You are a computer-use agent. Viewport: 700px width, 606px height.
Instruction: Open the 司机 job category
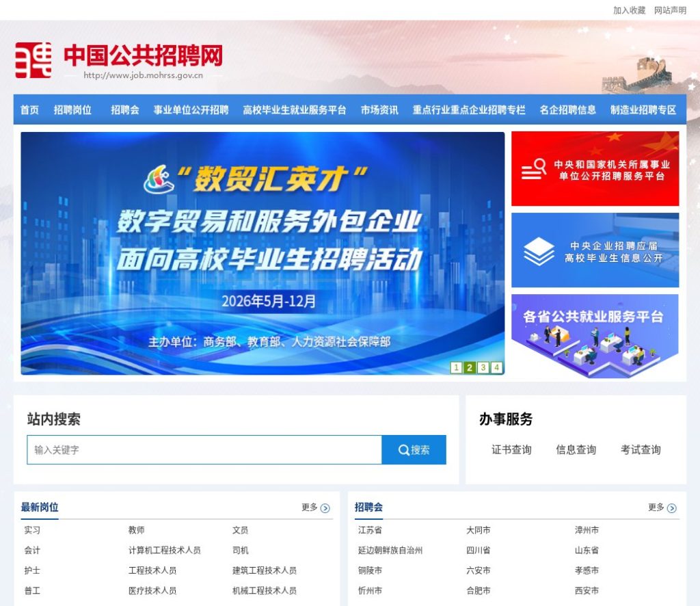[240, 550]
